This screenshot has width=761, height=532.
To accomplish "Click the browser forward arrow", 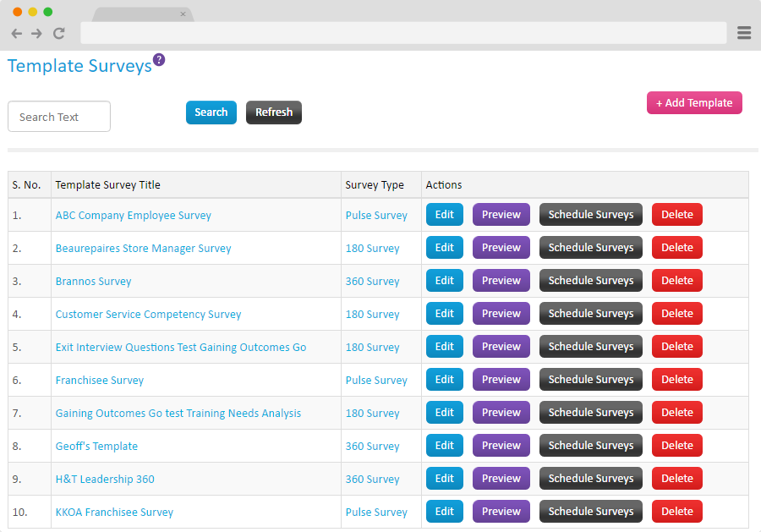I will [36, 34].
